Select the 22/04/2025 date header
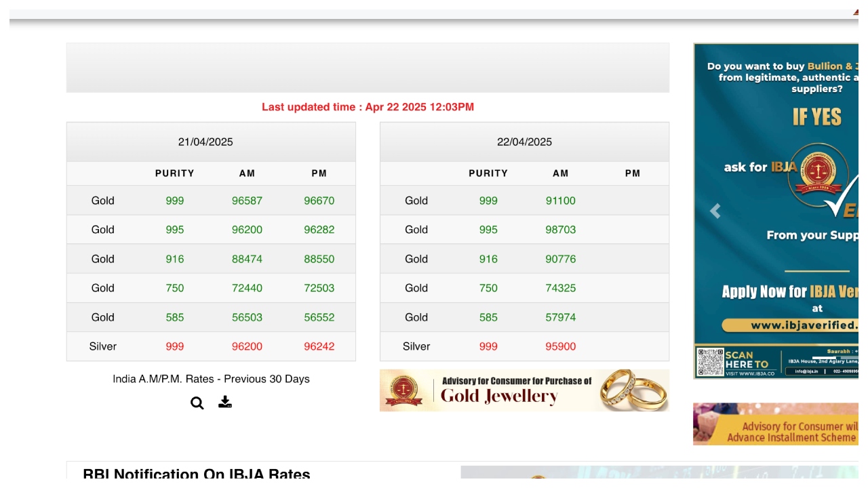 pyautogui.click(x=524, y=142)
